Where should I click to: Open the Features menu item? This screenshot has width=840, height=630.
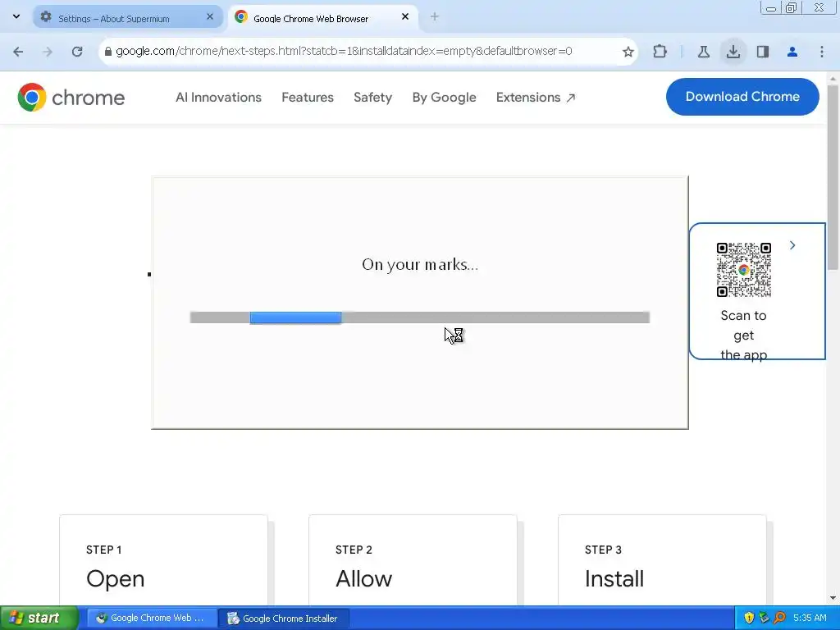(x=308, y=98)
